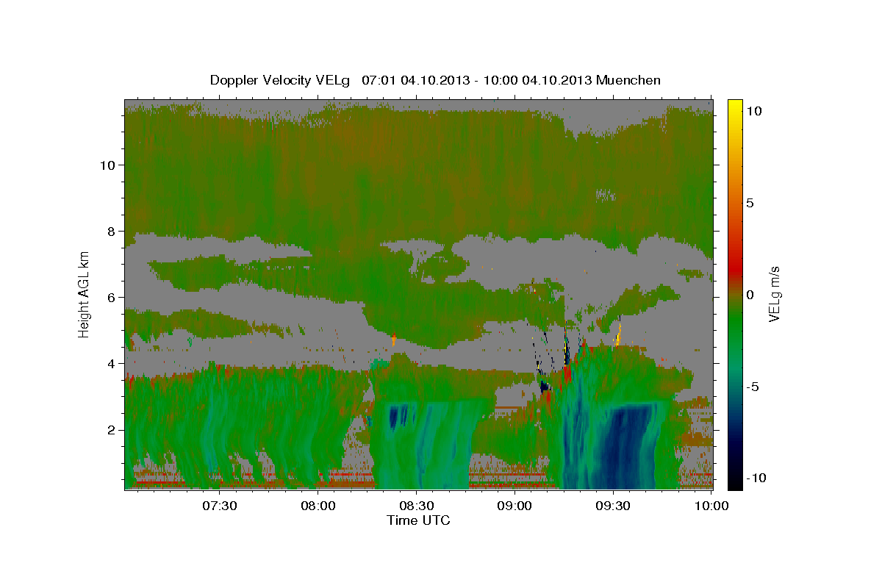Click the 'VELg m/s' colorbar label
882x588 pixels.
[775, 293]
